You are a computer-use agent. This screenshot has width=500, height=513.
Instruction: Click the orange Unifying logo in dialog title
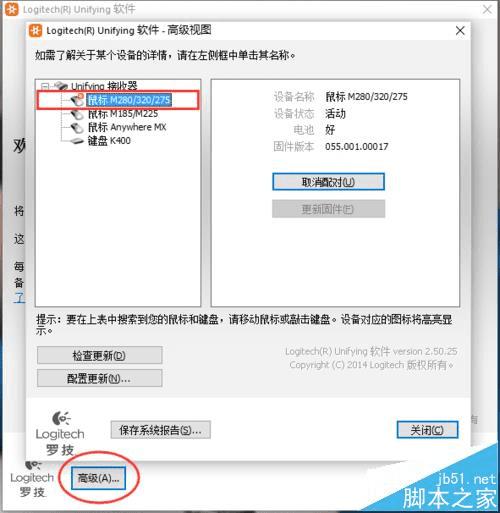(x=36, y=31)
